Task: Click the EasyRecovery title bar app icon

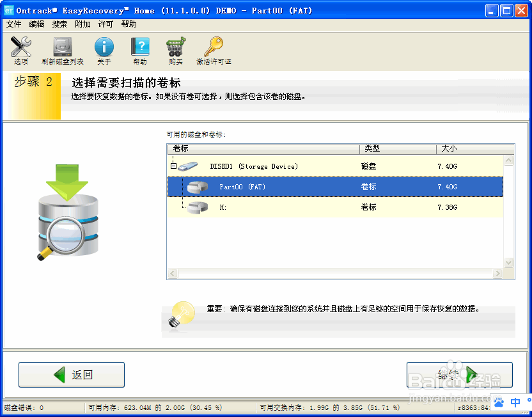Action: 8,10
